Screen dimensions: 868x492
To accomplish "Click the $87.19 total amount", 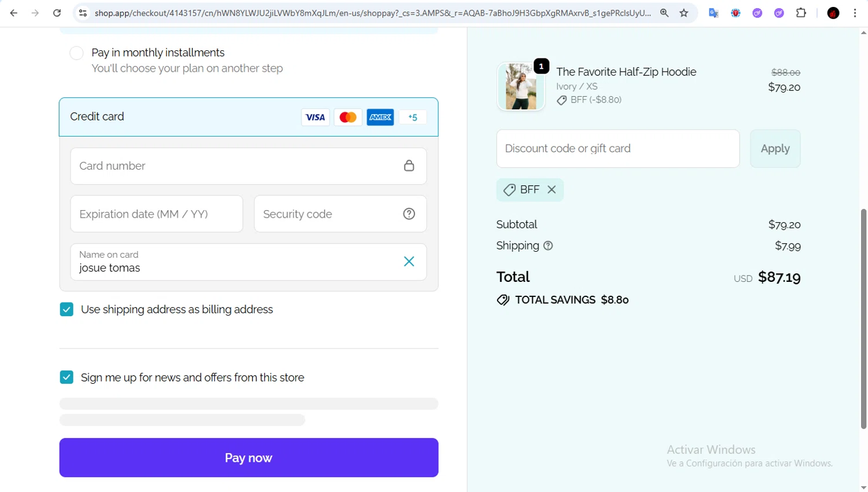I will 779,277.
